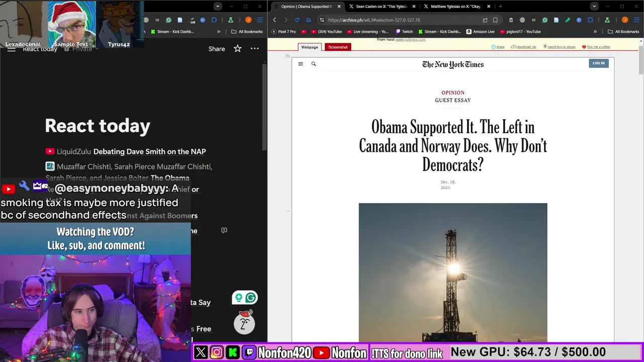Open orange profile avatar in left browser
Viewport: 644px width, 362px height.
pyautogui.click(x=249, y=20)
